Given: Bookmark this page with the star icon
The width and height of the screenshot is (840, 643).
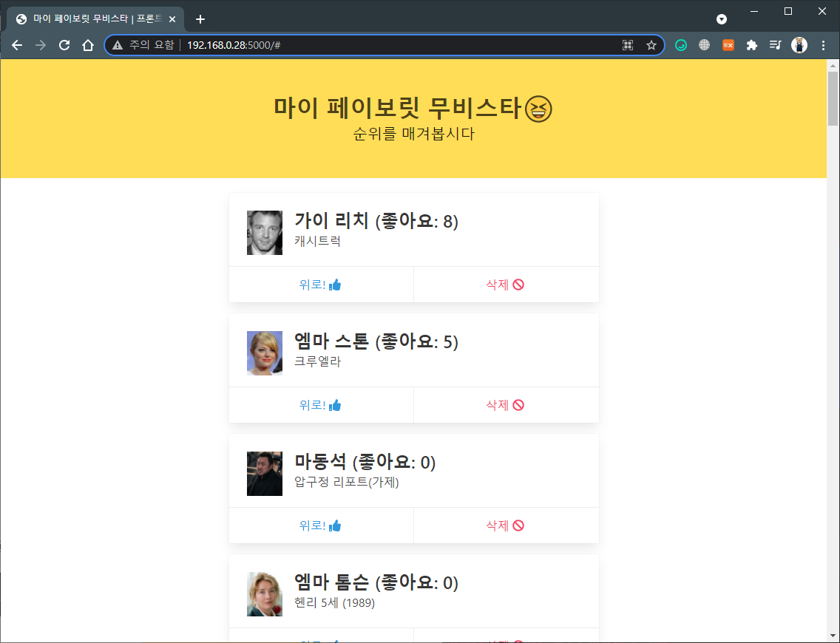Looking at the screenshot, I should tap(651, 45).
